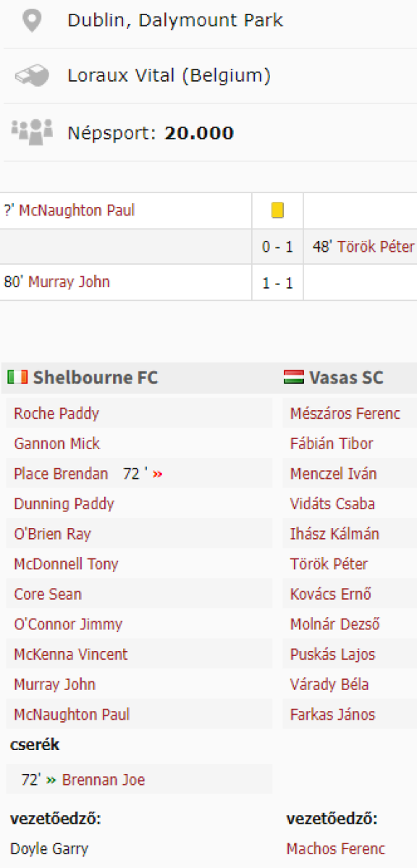Screen dimensions: 417x868
Task: Open McNaughton Paul in the booking row
Action: (x=77, y=211)
